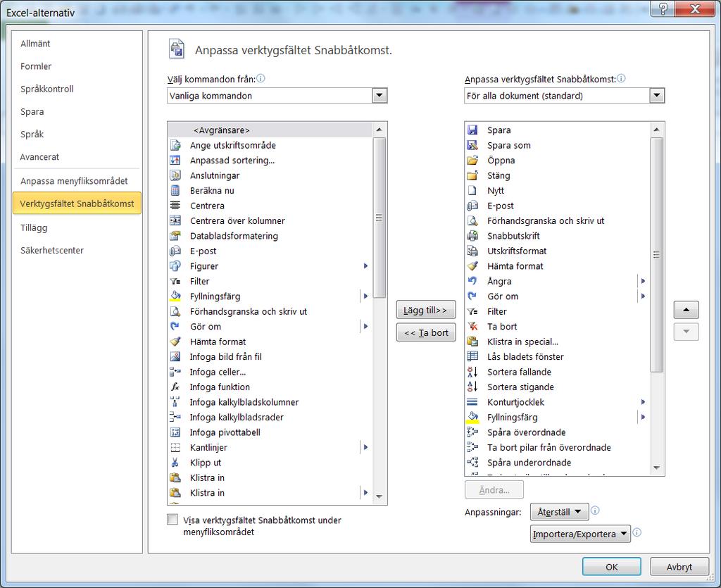Select Beräkna nu calculator icon
The height and width of the screenshot is (588, 721).
175,190
